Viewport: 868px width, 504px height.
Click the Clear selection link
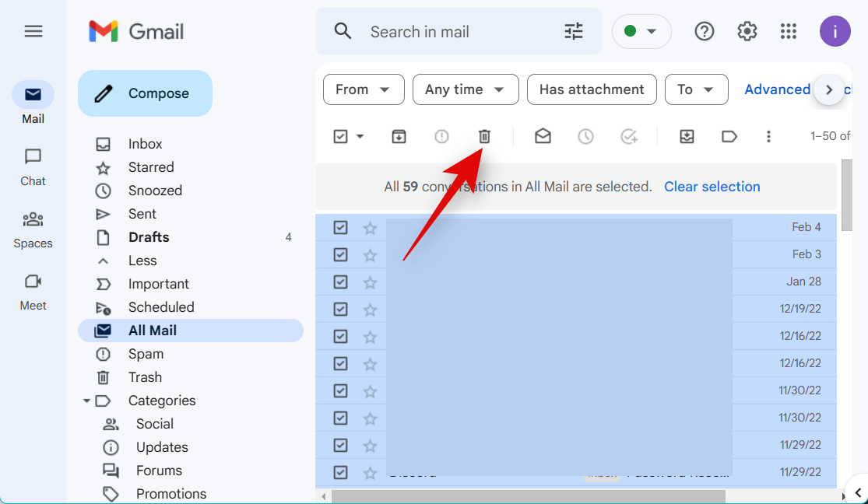pos(712,187)
